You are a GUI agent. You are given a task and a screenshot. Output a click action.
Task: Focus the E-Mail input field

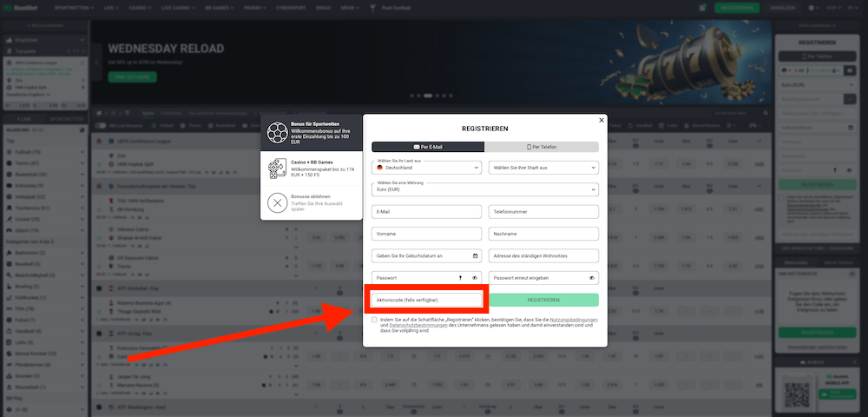pyautogui.click(x=427, y=212)
